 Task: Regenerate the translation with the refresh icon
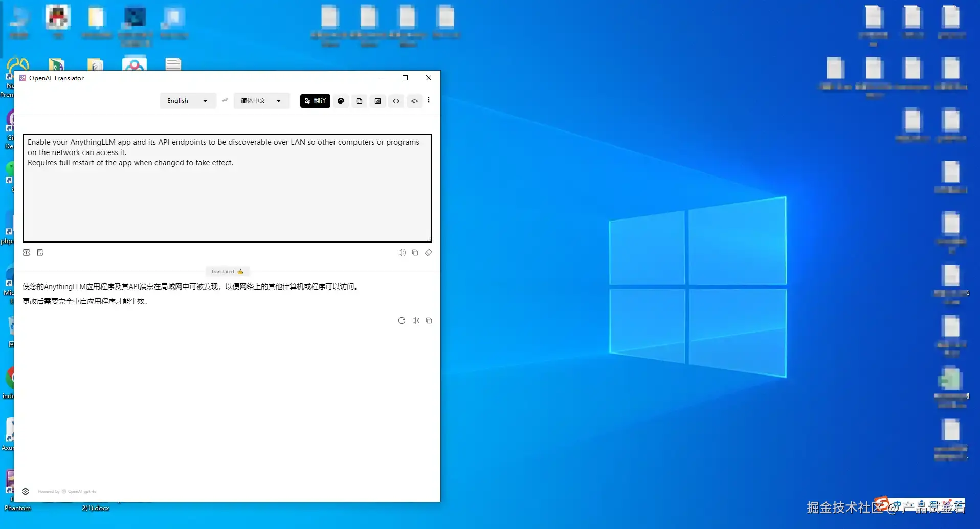coord(402,321)
